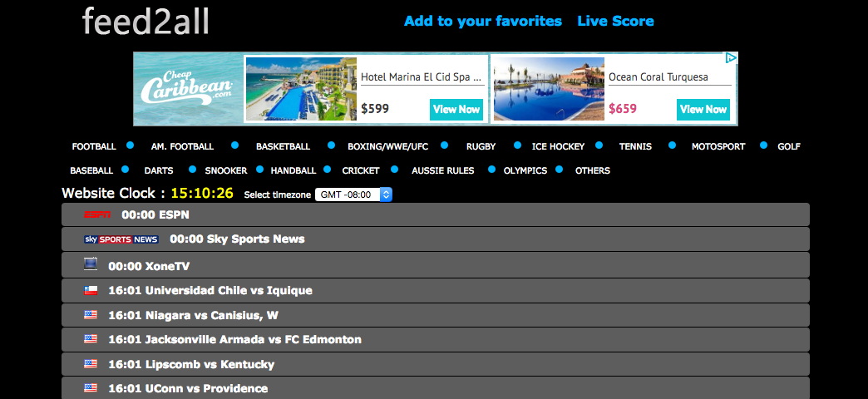The image size is (868, 399).
Task: Open the 00:00 XoneTV stream
Action: (x=435, y=265)
